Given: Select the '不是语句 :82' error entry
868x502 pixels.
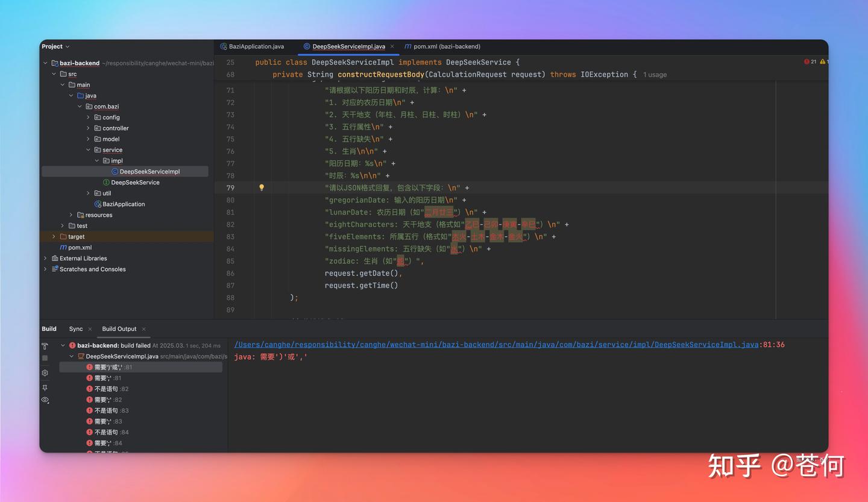Looking at the screenshot, I should [x=106, y=389].
